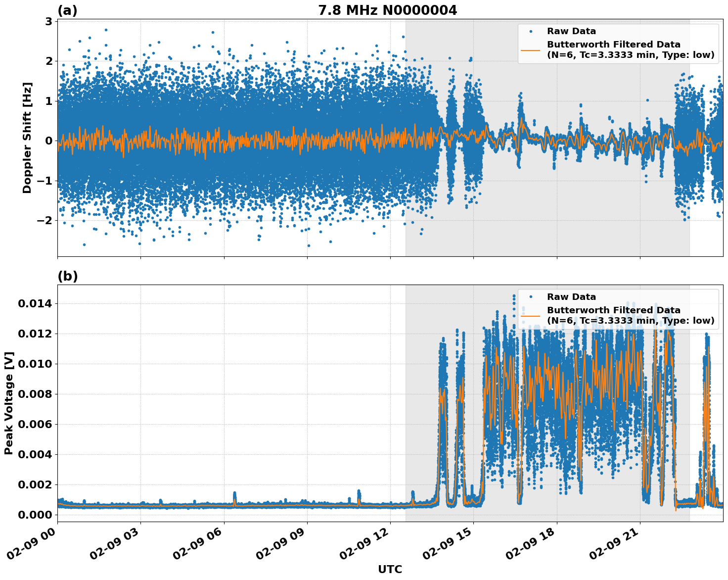This screenshot has width=728, height=580.
Task: Select the subplot label (b)
Action: pyautogui.click(x=68, y=276)
